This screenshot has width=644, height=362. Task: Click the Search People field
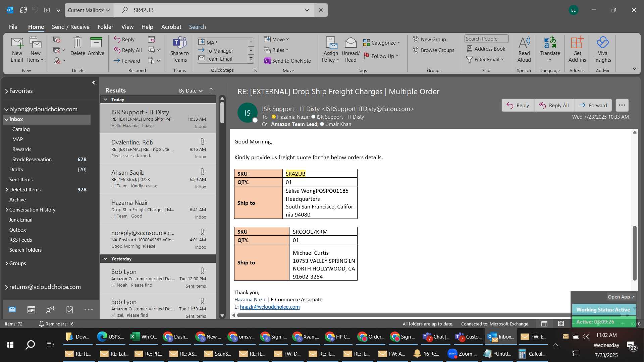point(486,39)
